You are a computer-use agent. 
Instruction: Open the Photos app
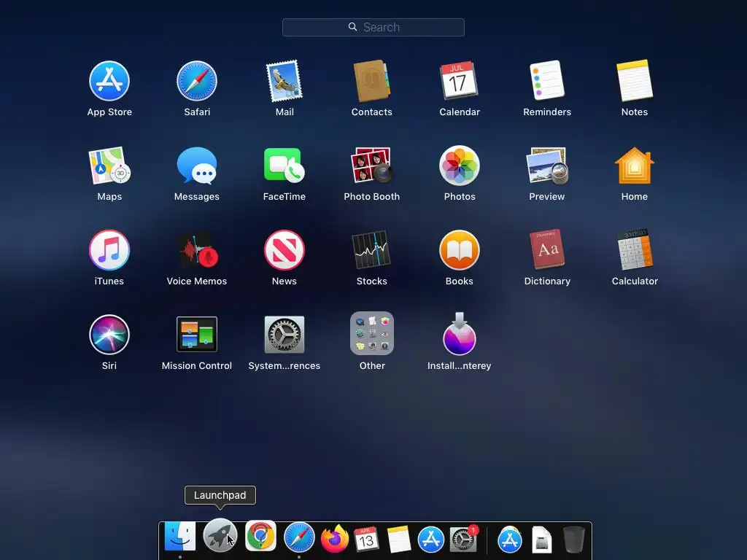(460, 166)
